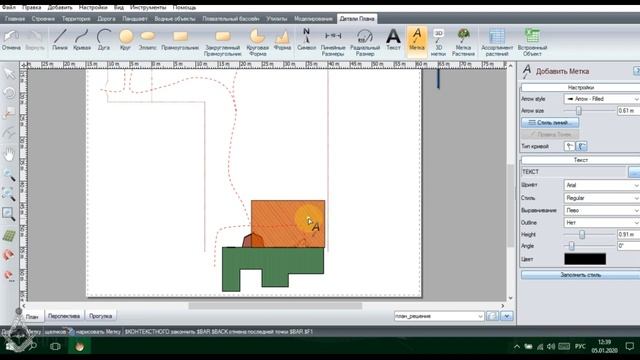Screen dimensions: 640x360
Task: Switch to the Перспектива view tab
Action: coord(64,316)
